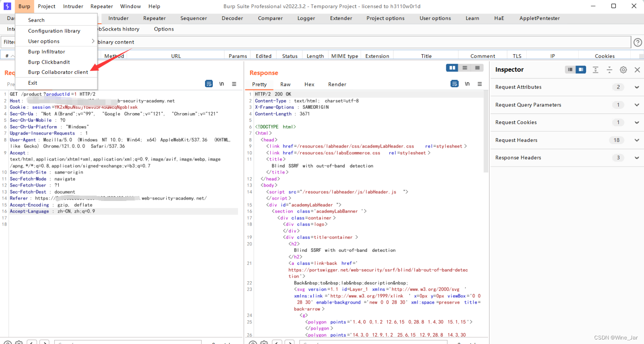The image size is (644, 344).
Task: Toggle non-printable \n characters in Request editor
Action: coord(222,84)
